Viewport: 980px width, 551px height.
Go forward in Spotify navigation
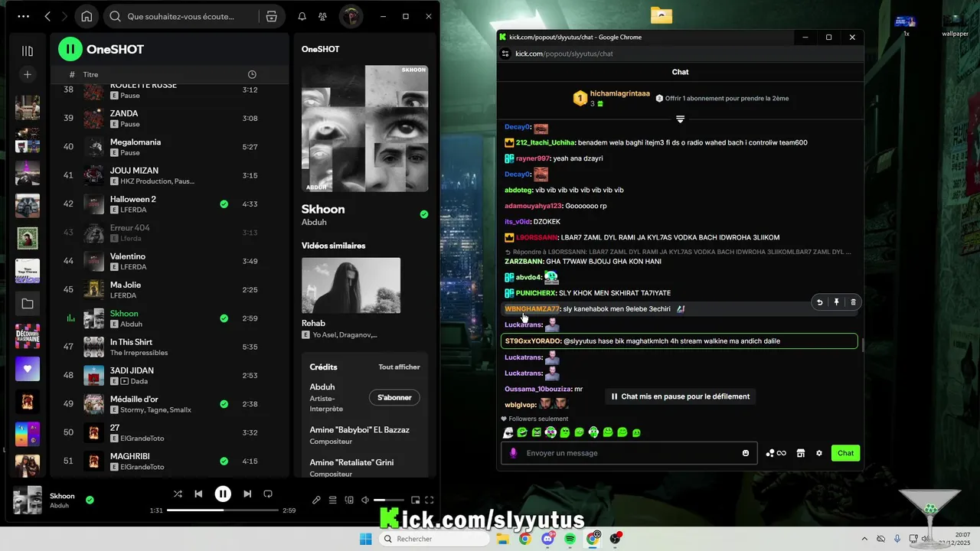tap(65, 16)
